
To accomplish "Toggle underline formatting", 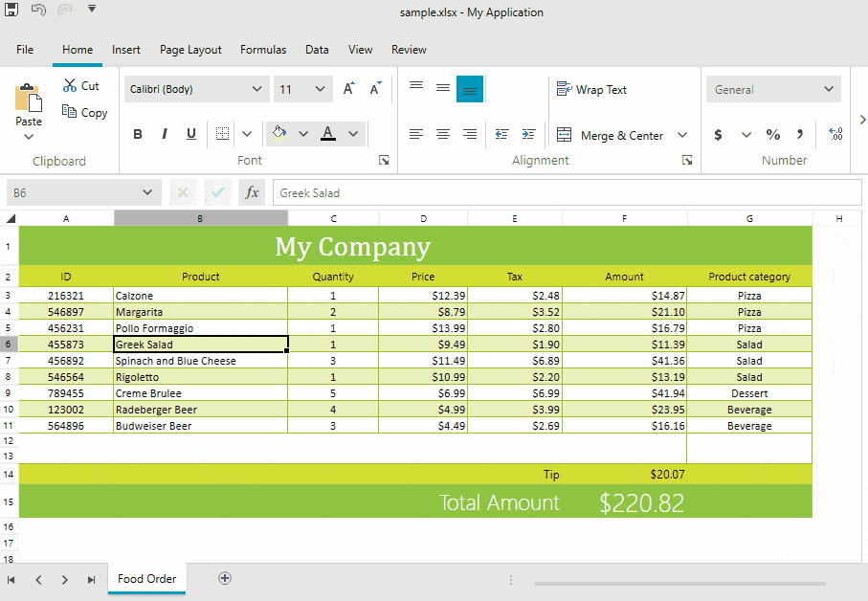I will [191, 134].
